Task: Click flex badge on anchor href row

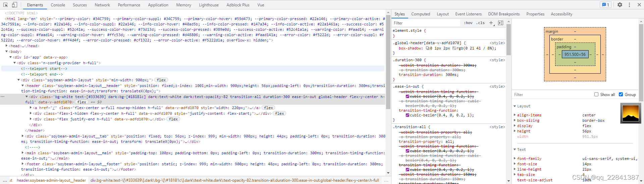Action: 269,108
